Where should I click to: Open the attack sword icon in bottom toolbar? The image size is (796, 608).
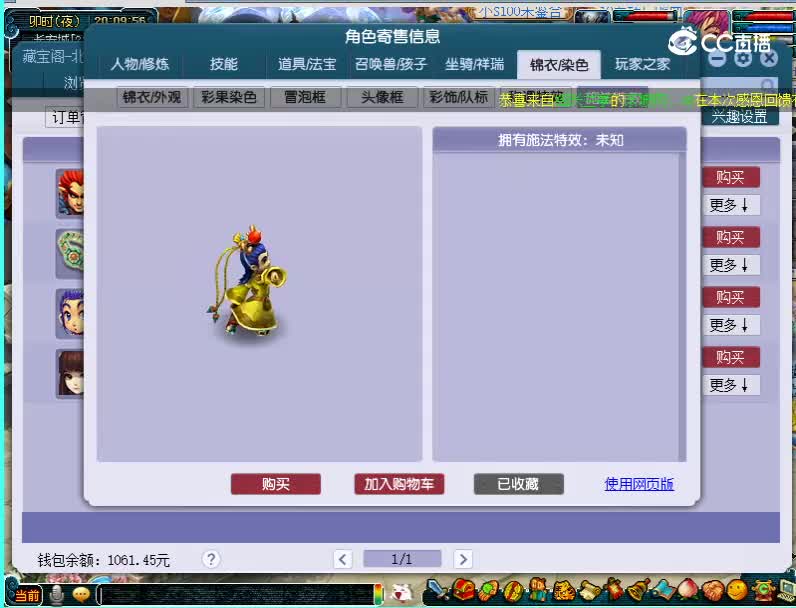pyautogui.click(x=437, y=590)
